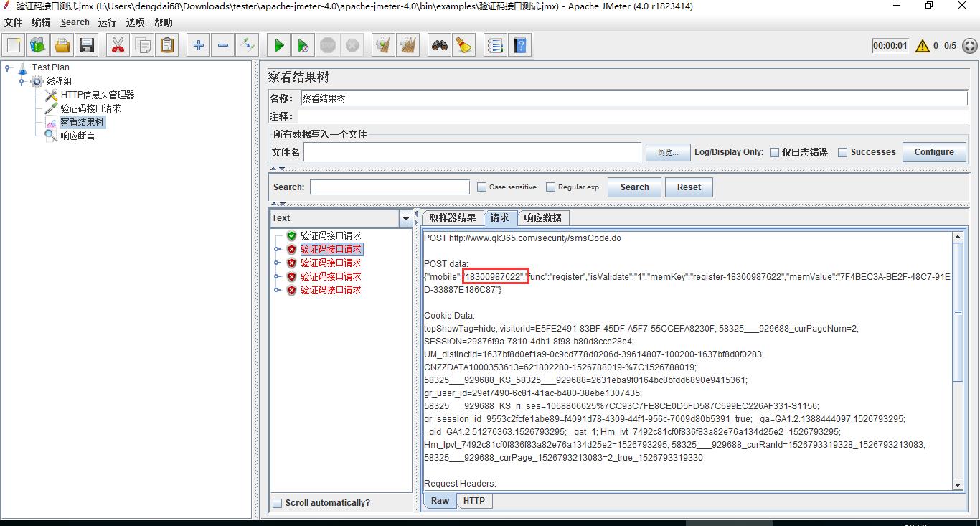Select 验证码接口请求 sampler in test plan

pos(90,108)
